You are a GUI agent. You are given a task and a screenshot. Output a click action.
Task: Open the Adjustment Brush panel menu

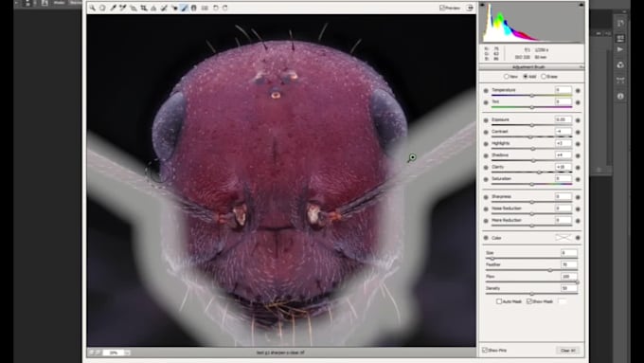tap(581, 67)
